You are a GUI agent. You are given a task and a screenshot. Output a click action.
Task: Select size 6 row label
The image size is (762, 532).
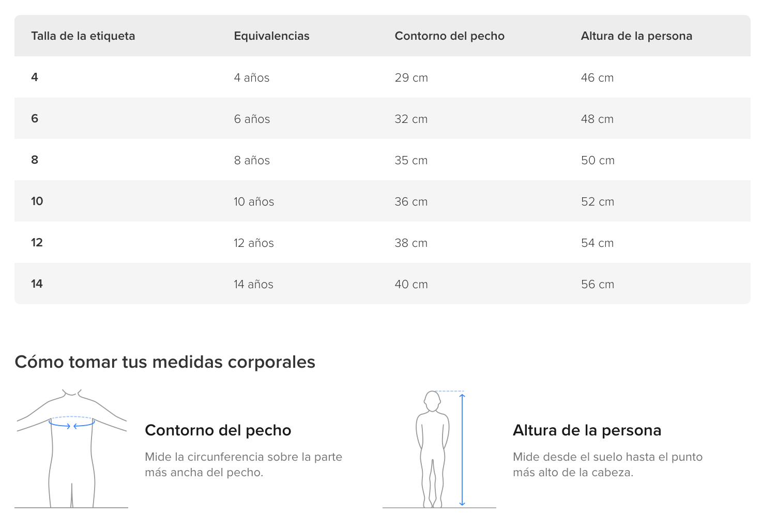(x=35, y=119)
